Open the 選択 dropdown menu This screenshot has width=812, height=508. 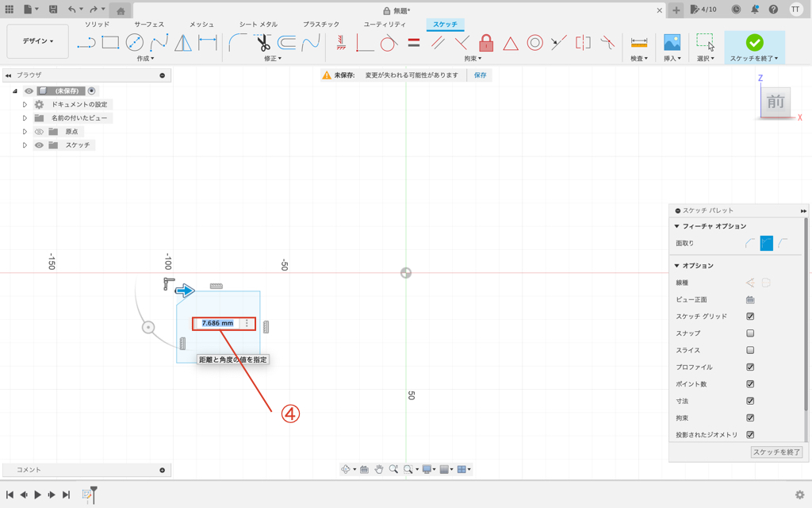coord(705,59)
